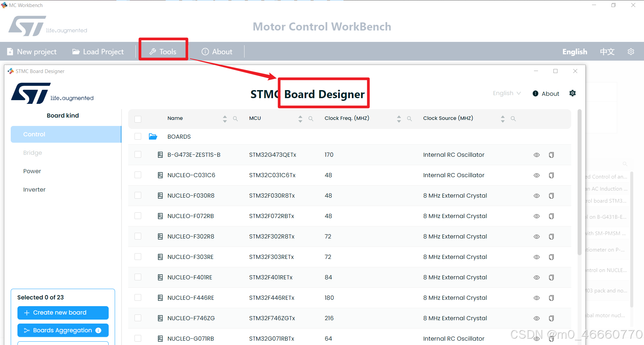This screenshot has height=345, width=644.
Task: Click the NUCLEO-F302R8 document icon
Action: coord(160,236)
